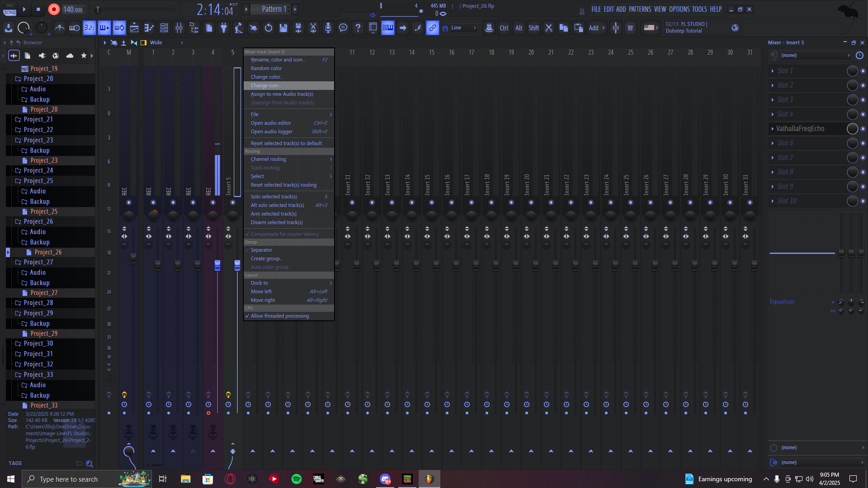Screen dimensions: 868x488
Task: Toggle Allow threaded processing option
Action: pos(279,316)
